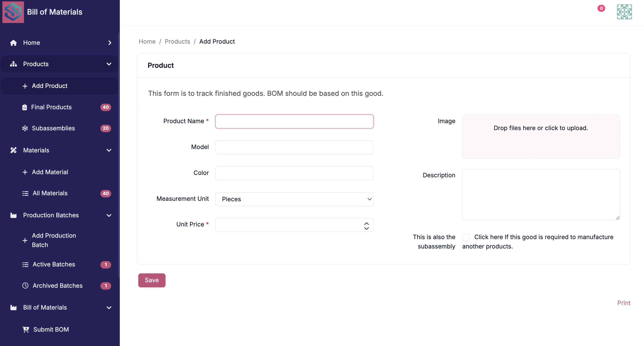Collapse the Production Batches section chevron
Viewport: 644px width, 346px height.
point(109,215)
